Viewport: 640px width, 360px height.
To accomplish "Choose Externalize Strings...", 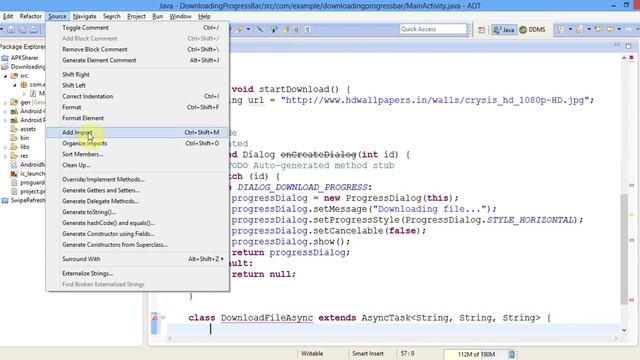I will point(138,273).
